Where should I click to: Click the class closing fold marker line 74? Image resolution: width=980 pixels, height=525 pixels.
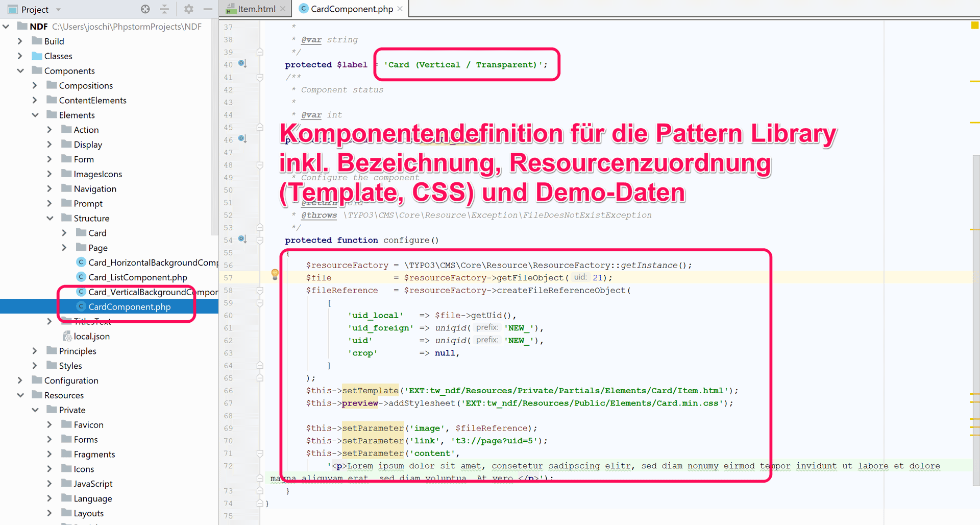tap(260, 503)
